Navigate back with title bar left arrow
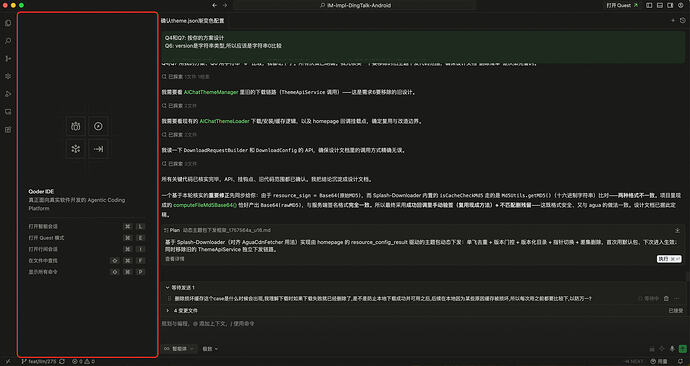The image size is (690, 366). [214, 5]
